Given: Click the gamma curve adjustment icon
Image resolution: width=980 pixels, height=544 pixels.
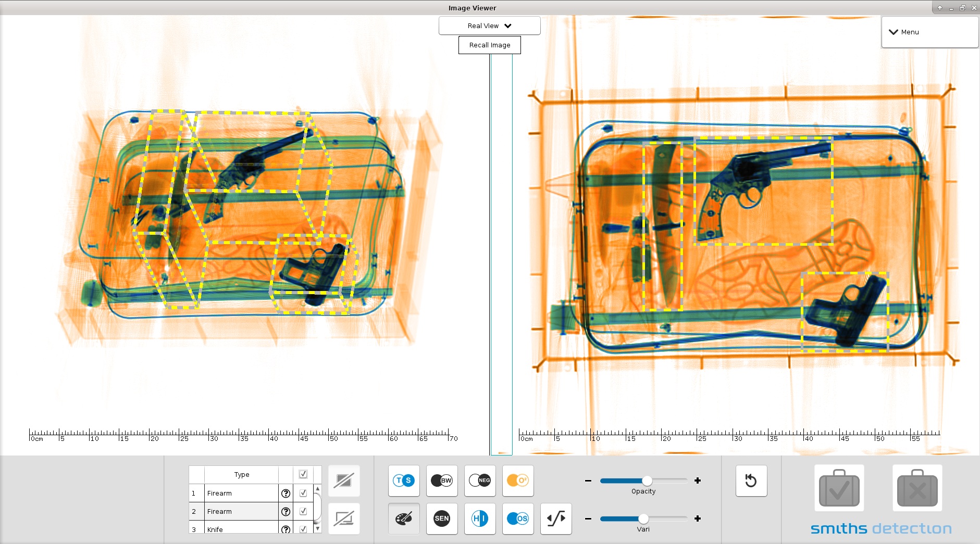Looking at the screenshot, I should point(555,518).
